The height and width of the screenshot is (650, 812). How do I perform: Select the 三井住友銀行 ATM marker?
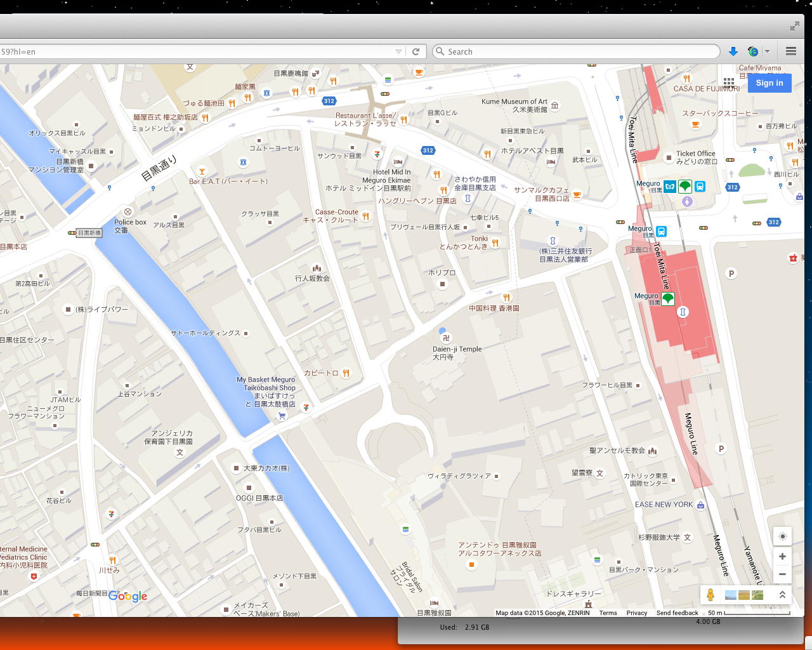click(x=553, y=241)
